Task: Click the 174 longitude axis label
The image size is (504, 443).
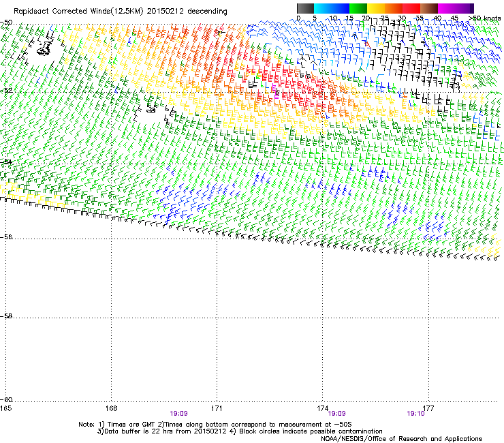Action: pyautogui.click(x=322, y=408)
